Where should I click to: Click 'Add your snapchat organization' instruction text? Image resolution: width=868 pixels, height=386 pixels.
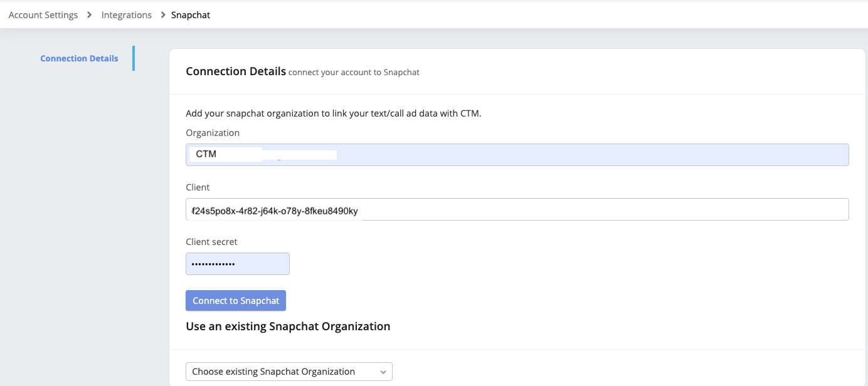(334, 113)
